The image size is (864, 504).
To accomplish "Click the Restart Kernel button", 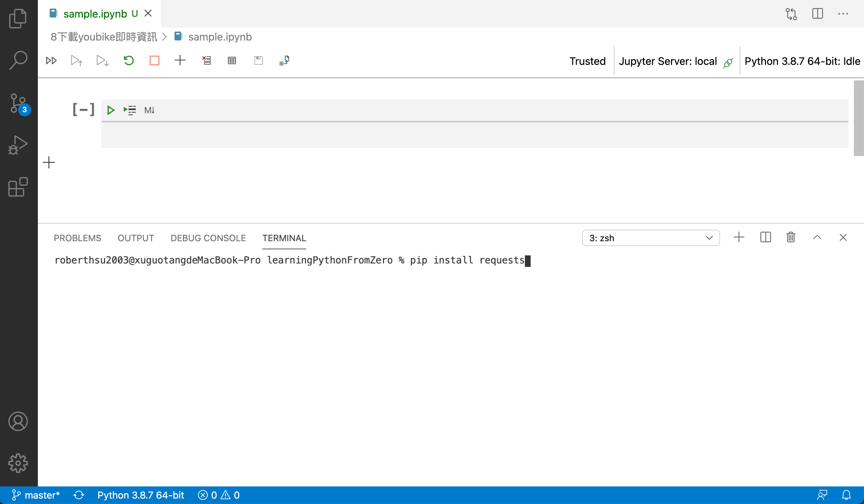I will [128, 60].
